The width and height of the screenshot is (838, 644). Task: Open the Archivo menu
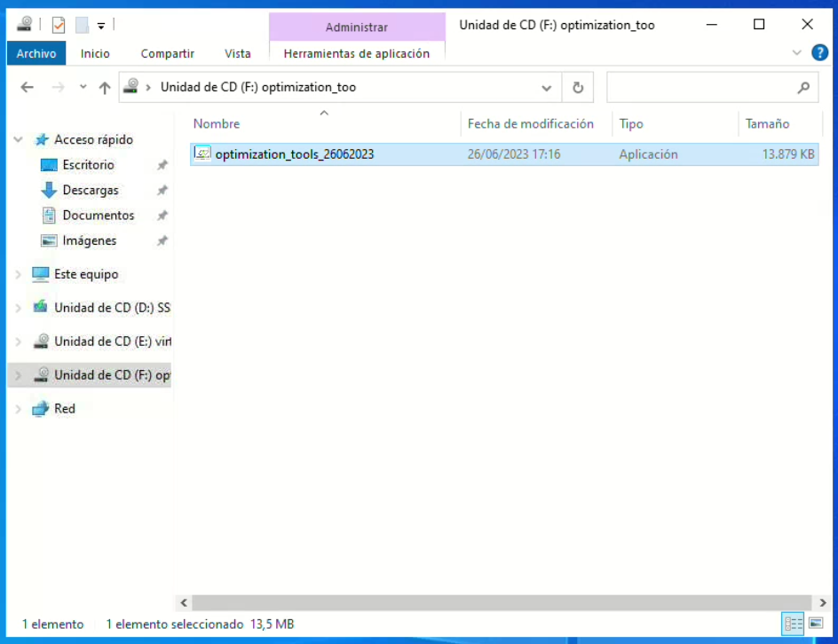(x=36, y=53)
